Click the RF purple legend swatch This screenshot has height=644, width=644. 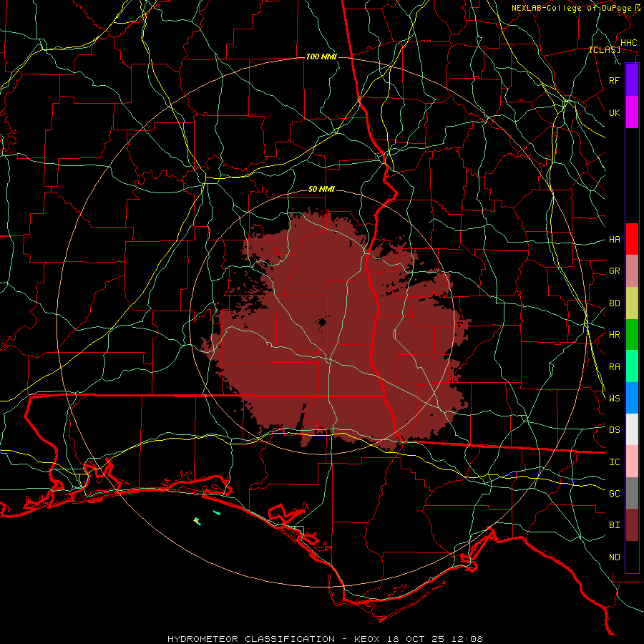click(x=632, y=80)
